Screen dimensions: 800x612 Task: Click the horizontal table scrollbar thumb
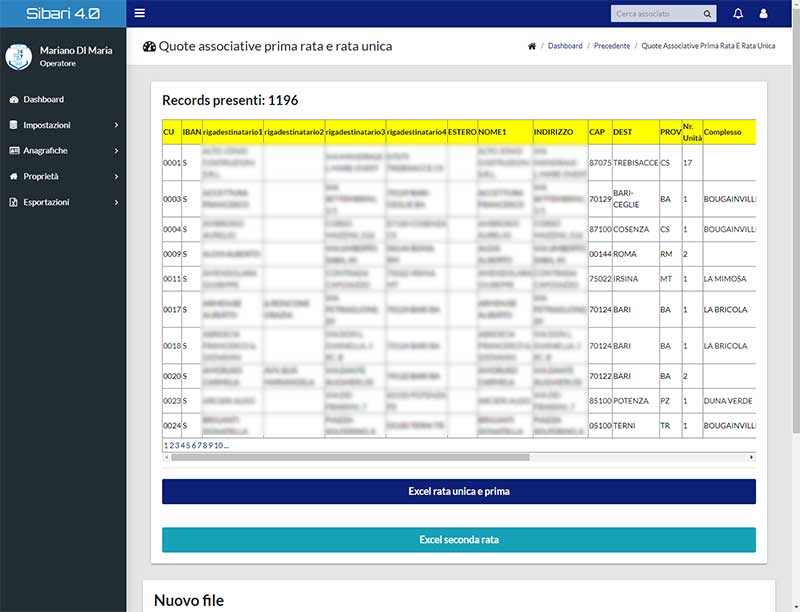[x=350, y=457]
